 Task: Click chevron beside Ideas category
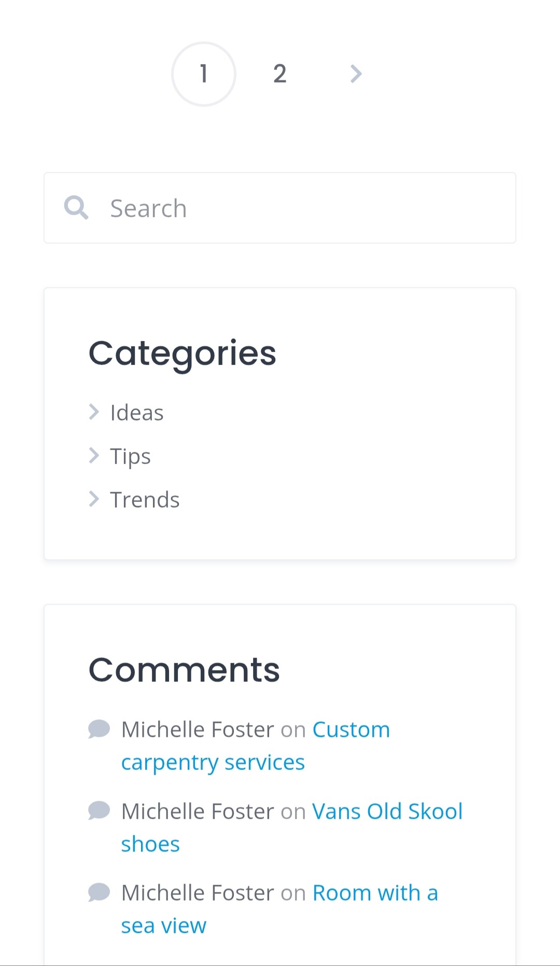(x=94, y=412)
